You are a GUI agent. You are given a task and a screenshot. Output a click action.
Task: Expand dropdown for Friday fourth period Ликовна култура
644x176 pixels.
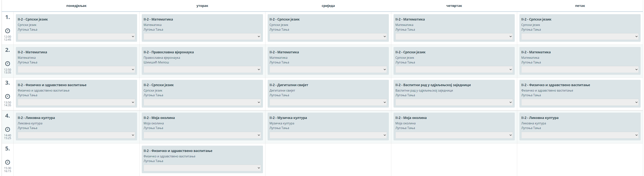(580, 135)
